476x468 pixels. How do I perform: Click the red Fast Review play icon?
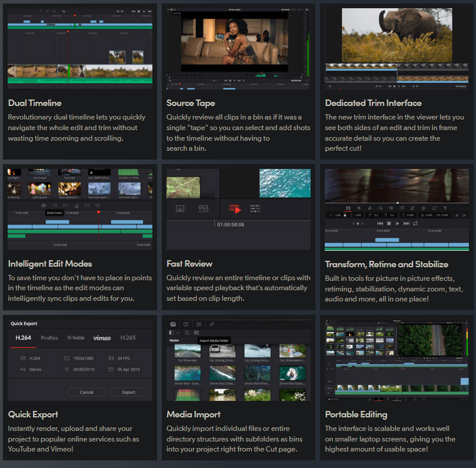[x=235, y=209]
